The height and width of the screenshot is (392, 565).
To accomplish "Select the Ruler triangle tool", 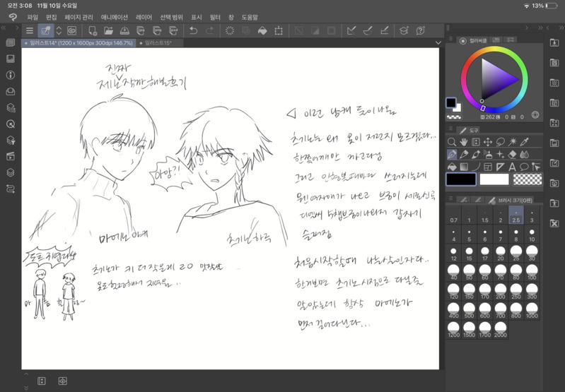I will point(500,167).
